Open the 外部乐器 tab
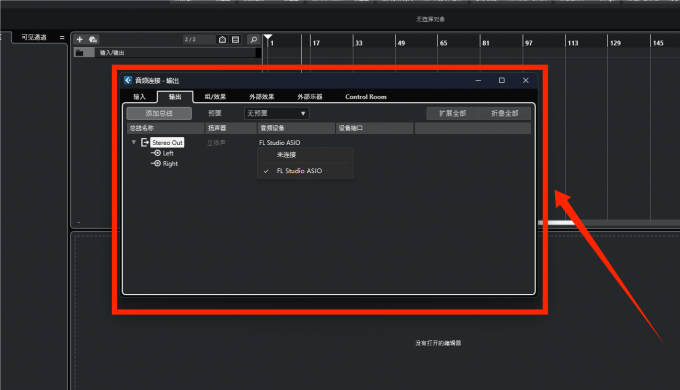 [x=310, y=97]
